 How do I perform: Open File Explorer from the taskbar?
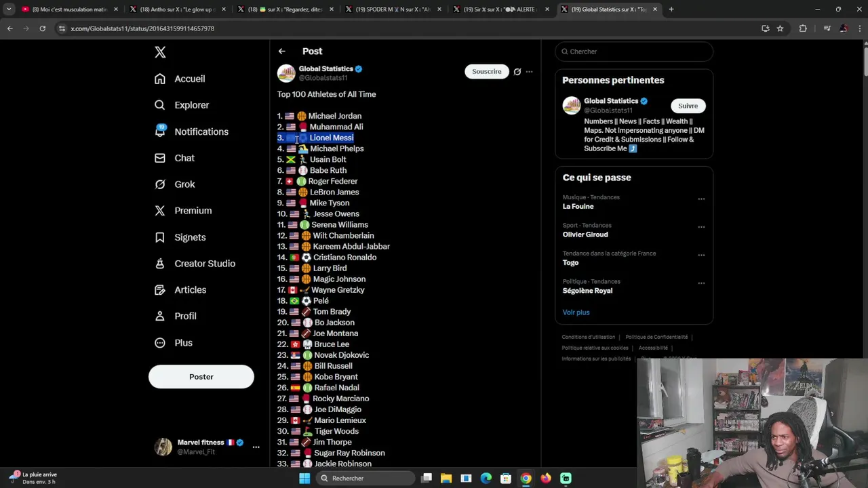tap(446, 479)
